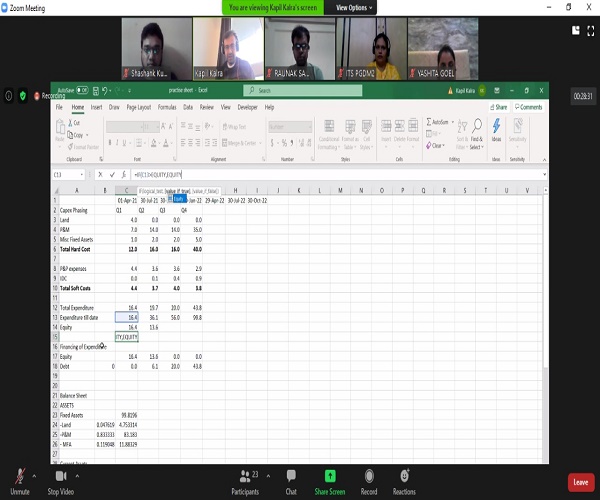Open the Comments pane
Viewport: 600px width, 500px height.
tap(529, 107)
